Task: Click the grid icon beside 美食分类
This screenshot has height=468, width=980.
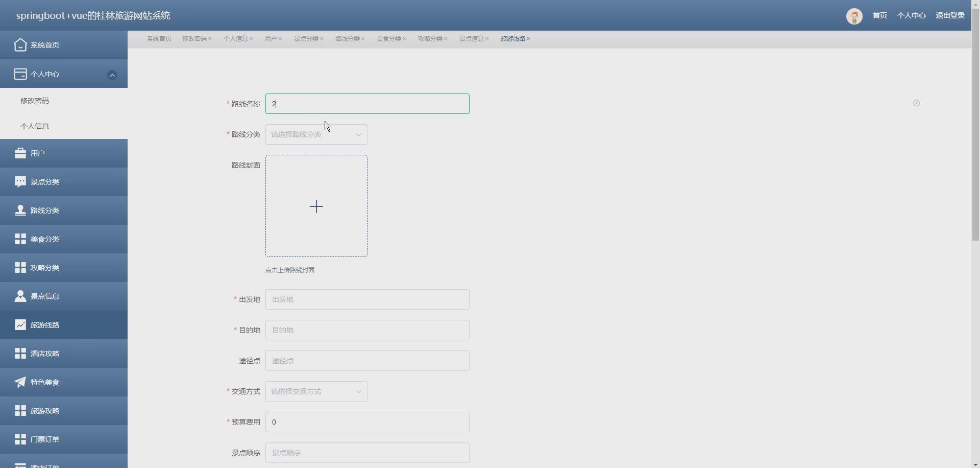Action: point(20,239)
